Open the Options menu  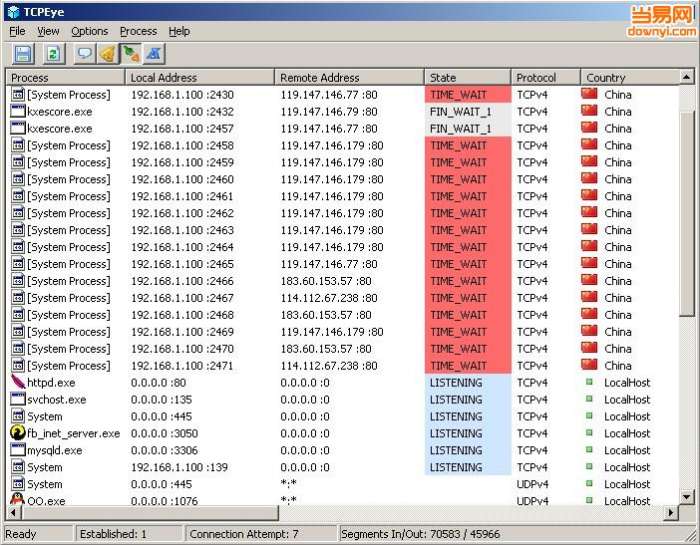[x=90, y=31]
